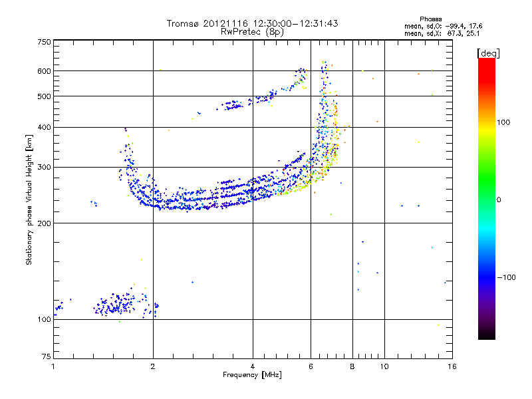
Task: Click the 'Phases' statistics heading
Action: coord(430,19)
